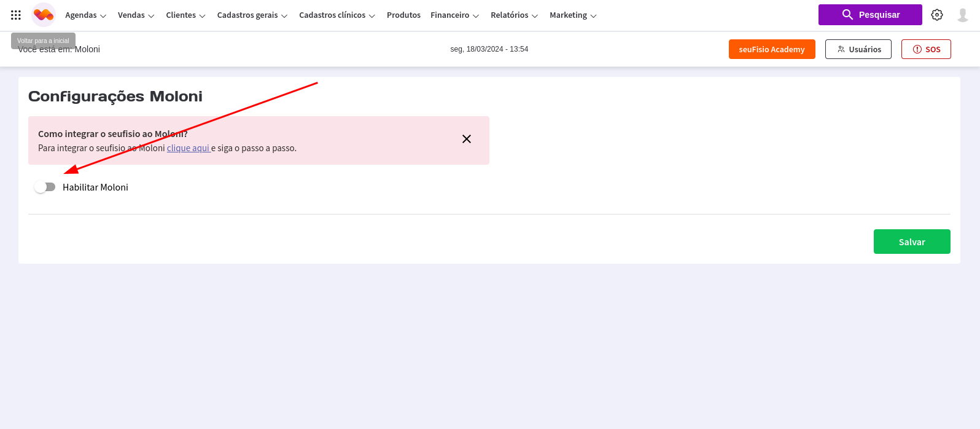Expand the Clientes menu

tap(186, 15)
